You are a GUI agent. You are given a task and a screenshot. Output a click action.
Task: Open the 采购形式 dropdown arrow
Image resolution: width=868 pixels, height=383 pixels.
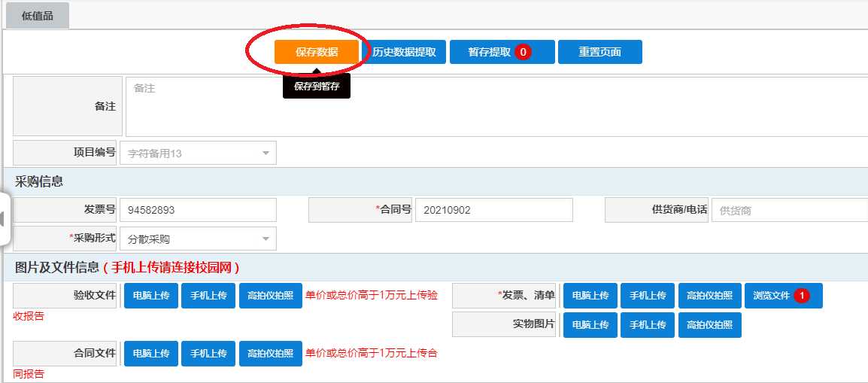click(265, 239)
